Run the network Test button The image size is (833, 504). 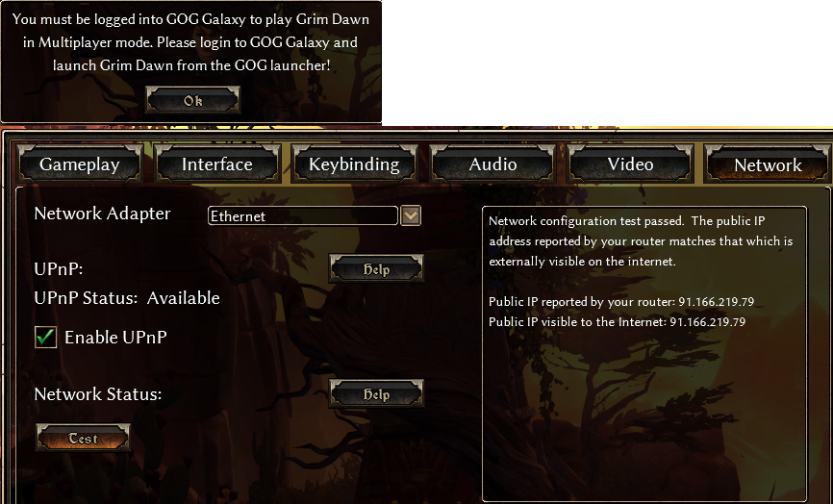83,439
